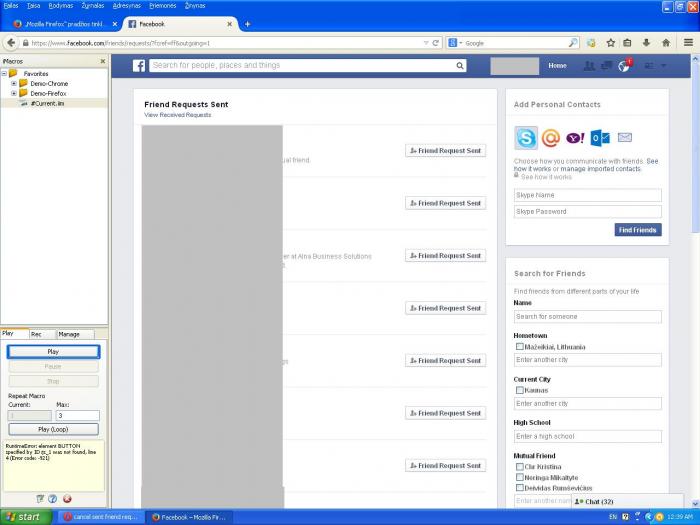Reload the page with refresh icon
This screenshot has width=700, height=525.
click(x=436, y=43)
